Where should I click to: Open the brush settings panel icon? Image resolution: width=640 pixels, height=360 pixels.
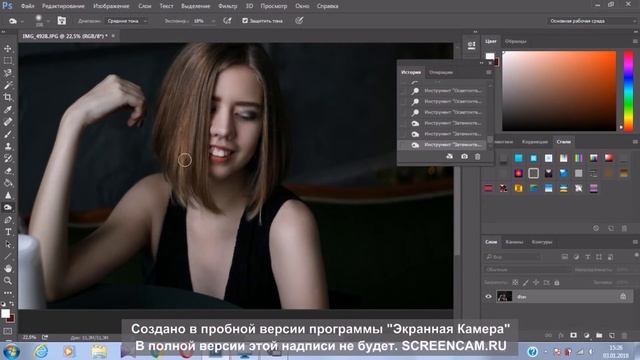[62, 20]
